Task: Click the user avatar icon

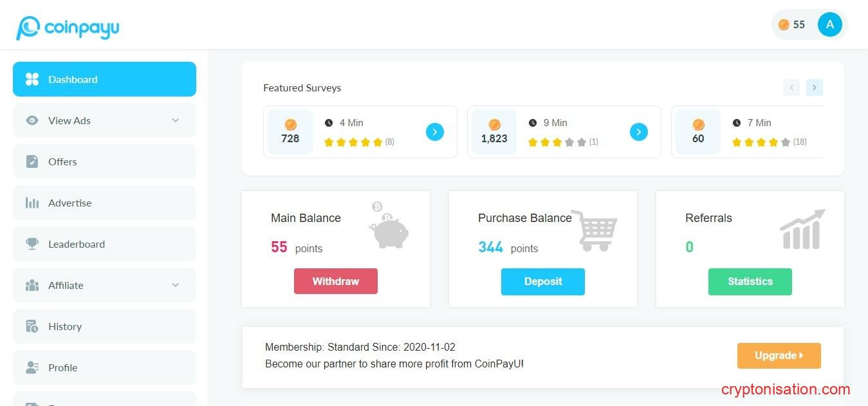Action: click(x=829, y=24)
